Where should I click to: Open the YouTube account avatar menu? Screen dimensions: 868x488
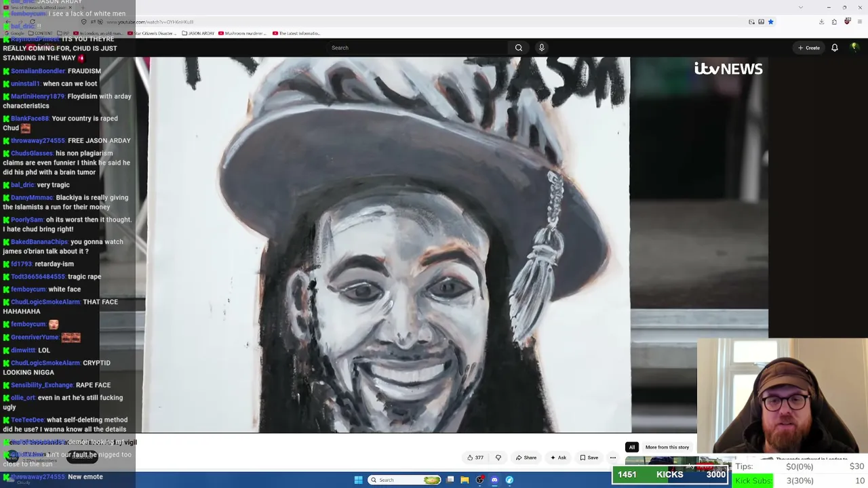(854, 47)
